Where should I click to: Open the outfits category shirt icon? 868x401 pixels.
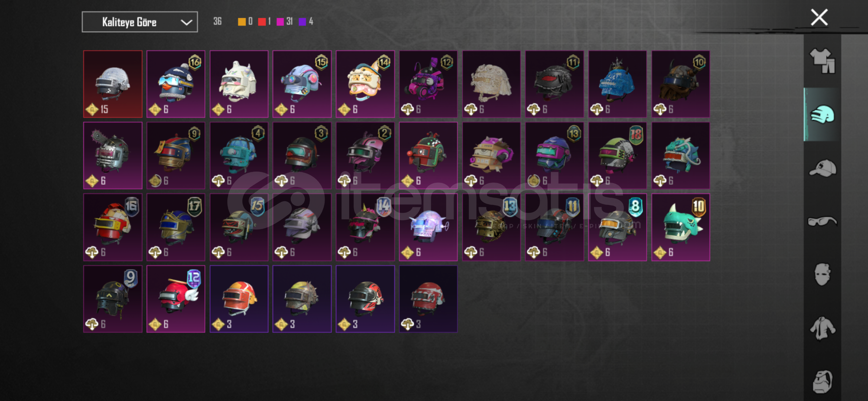point(822,61)
